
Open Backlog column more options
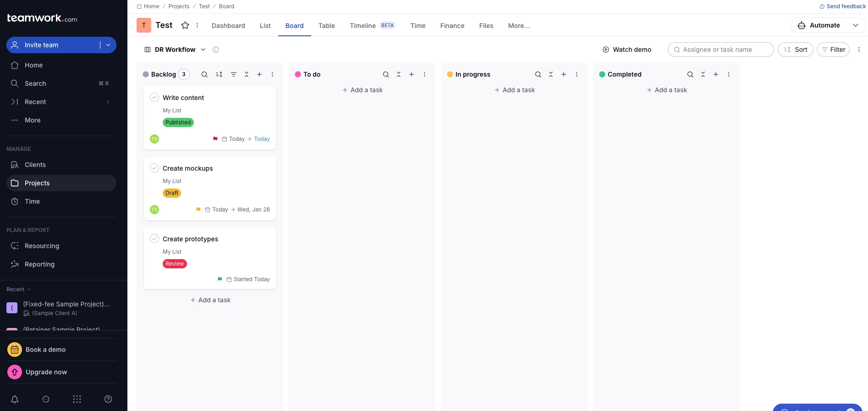tap(272, 74)
